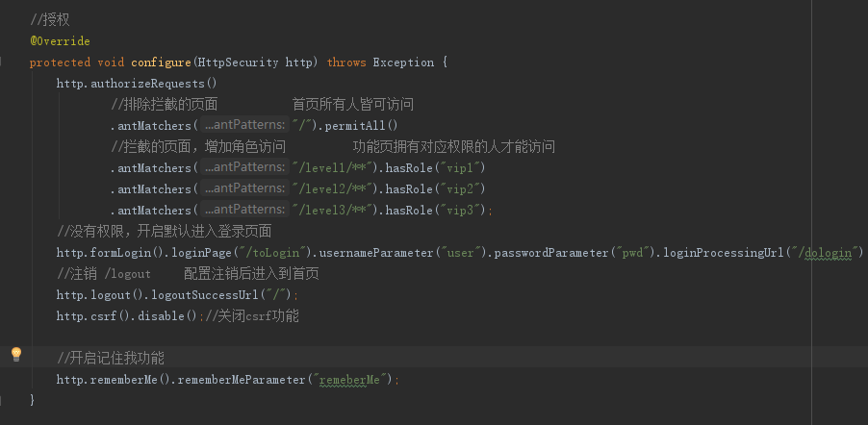Click the closing brace fold marker
This screenshot has height=425, width=868.
point(1,400)
